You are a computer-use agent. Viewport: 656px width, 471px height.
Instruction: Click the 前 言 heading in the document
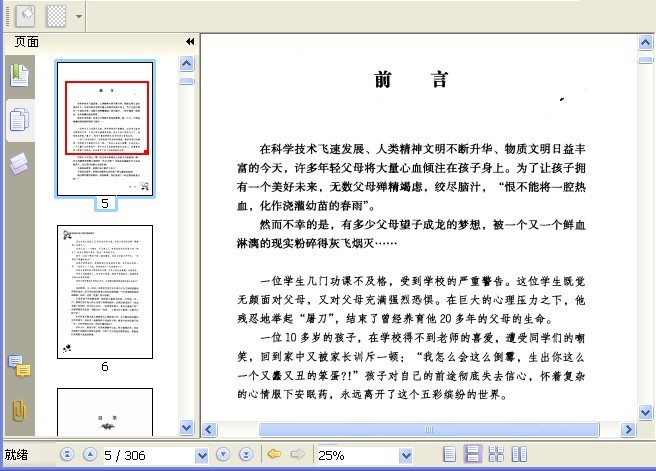(411, 79)
